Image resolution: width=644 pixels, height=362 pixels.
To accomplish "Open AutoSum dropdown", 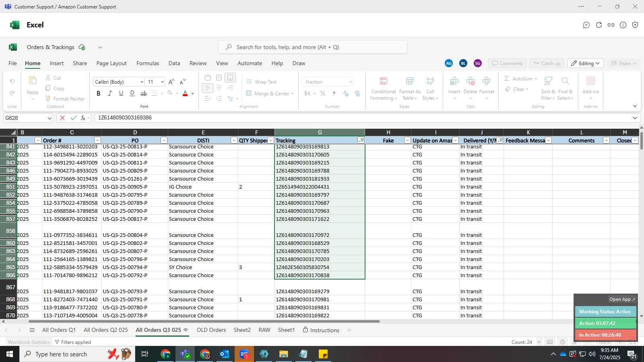I will pyautogui.click(x=536, y=79).
